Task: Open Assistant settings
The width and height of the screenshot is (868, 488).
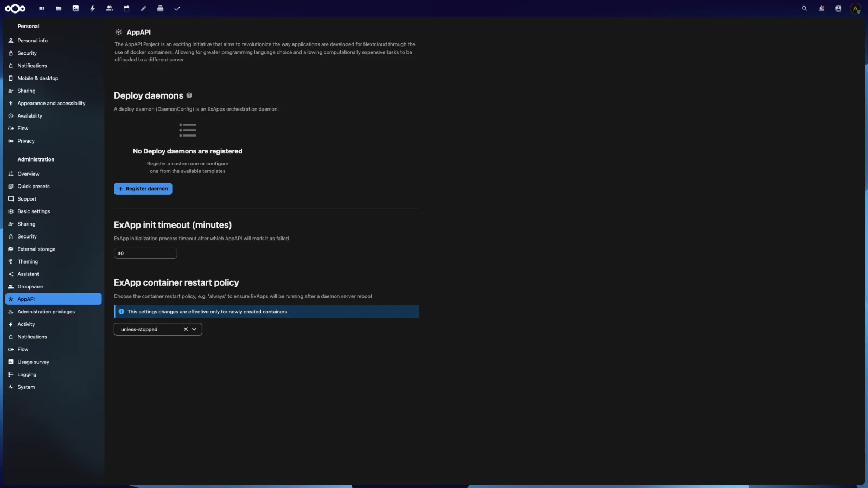Action: (x=54, y=274)
